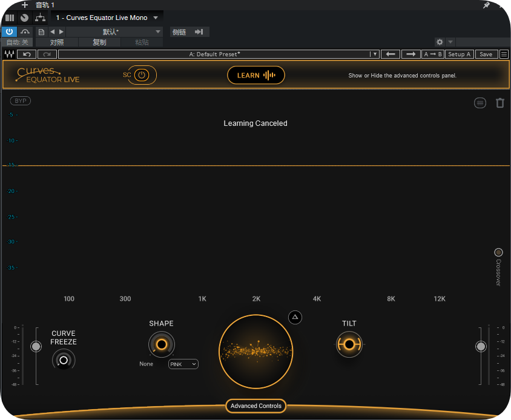The width and height of the screenshot is (511, 420).
Task: Click the 粘贴 paste button
Action: point(142,42)
